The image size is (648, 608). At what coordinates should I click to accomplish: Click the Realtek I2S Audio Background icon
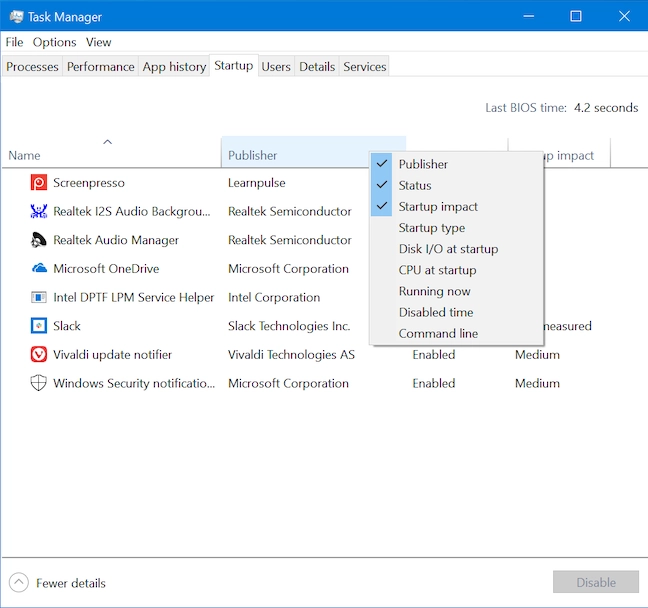pyautogui.click(x=39, y=211)
